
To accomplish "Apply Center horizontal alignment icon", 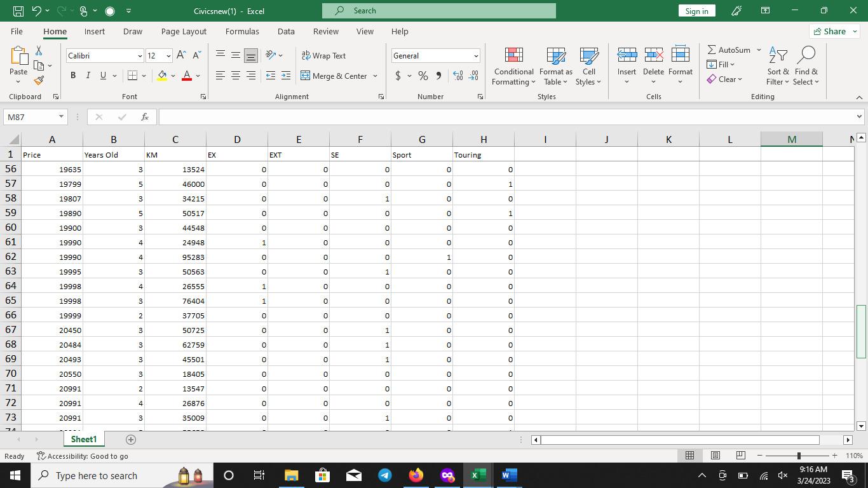I will [x=235, y=76].
